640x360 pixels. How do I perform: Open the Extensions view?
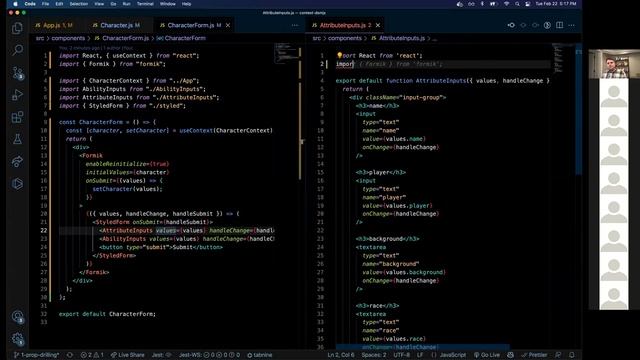pos(17,117)
